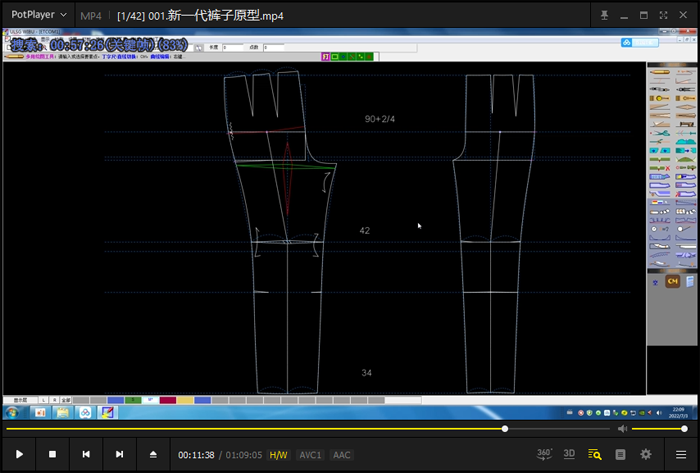Open the chapter/bookmark search icon

click(x=595, y=454)
